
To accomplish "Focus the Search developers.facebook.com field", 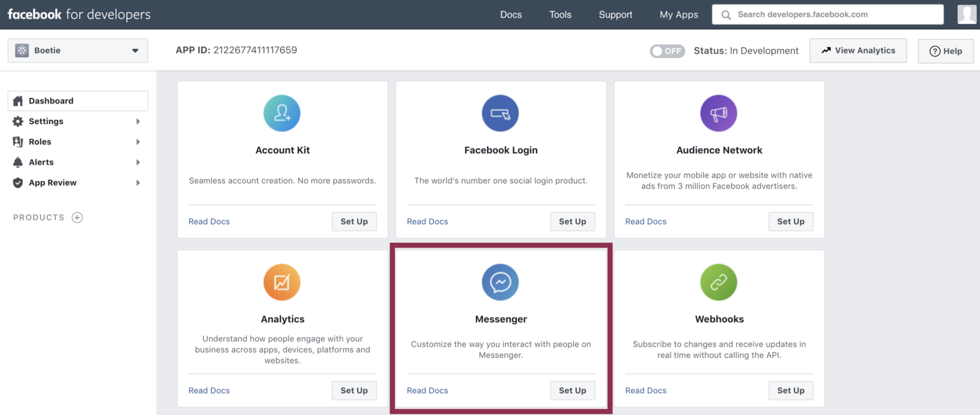I will pos(827,15).
